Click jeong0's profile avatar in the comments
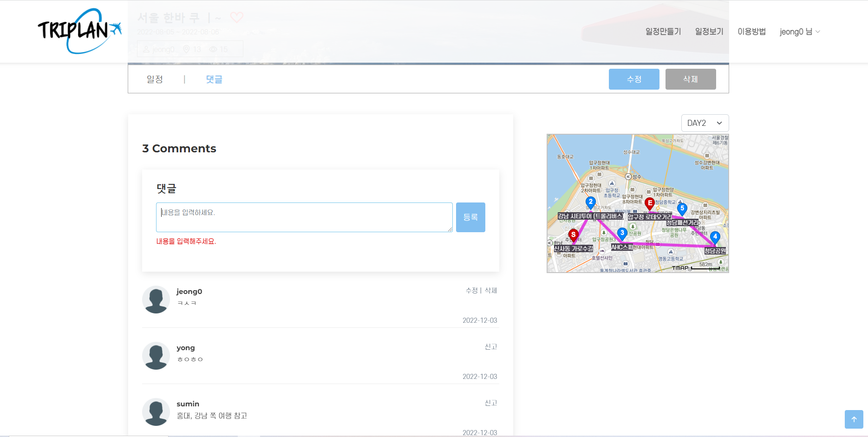Image resolution: width=868 pixels, height=437 pixels. pyautogui.click(x=156, y=300)
